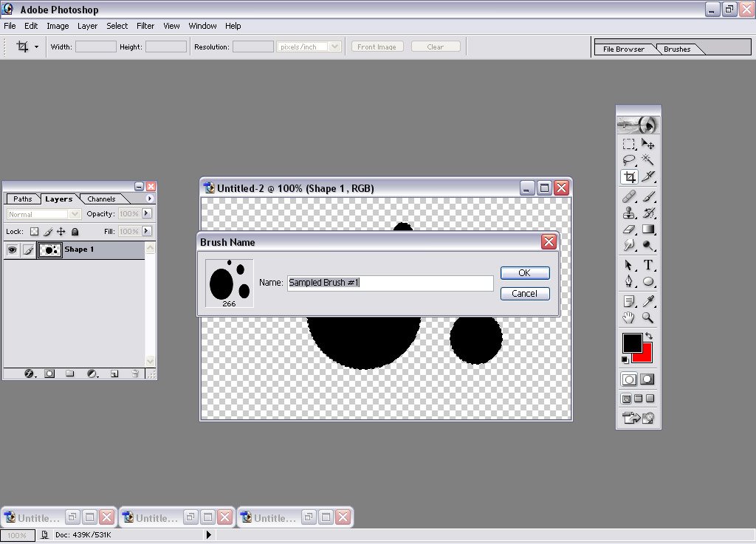Select the Eyedropper tool
Image resolution: width=756 pixels, height=544 pixels.
click(x=648, y=301)
